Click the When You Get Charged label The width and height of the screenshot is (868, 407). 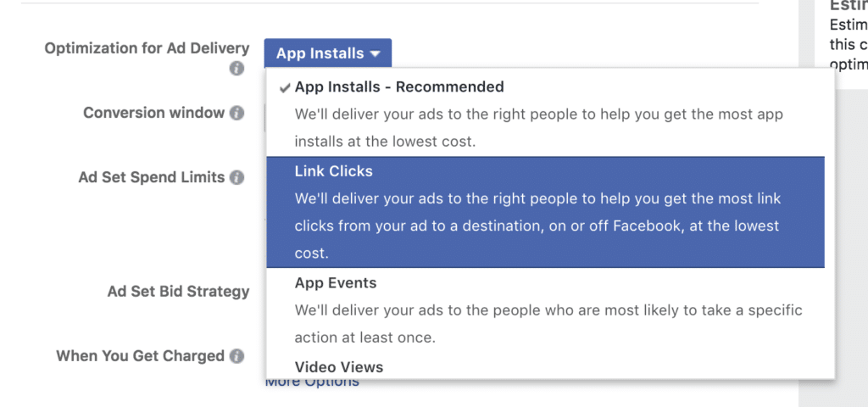point(140,356)
